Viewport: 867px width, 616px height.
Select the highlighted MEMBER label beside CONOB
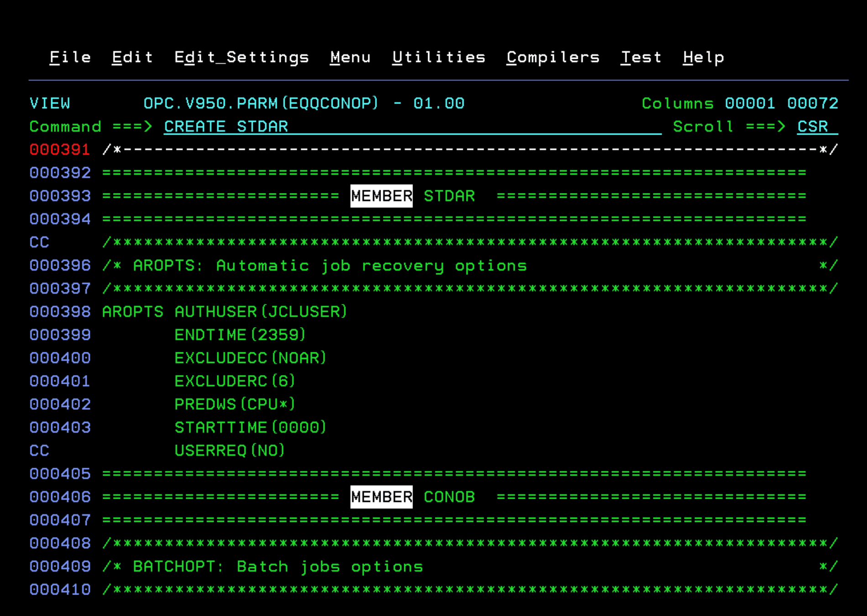(x=381, y=496)
